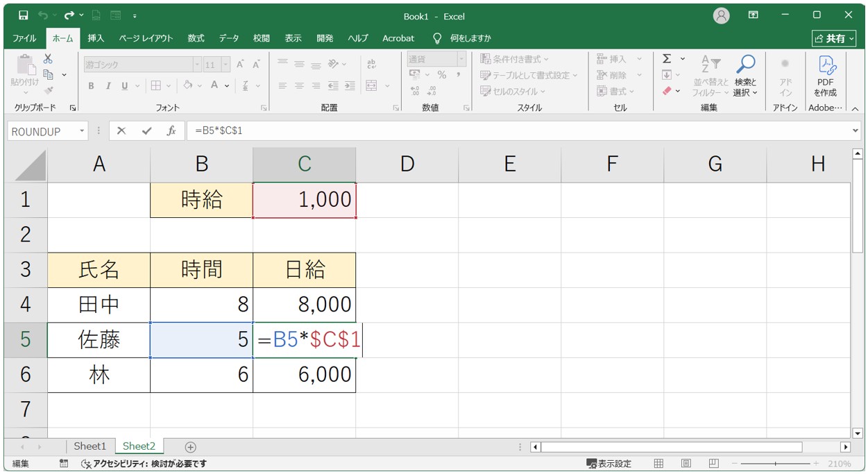Click the Wrap Text icon
Screen dimensions: 868x474
pyautogui.click(x=371, y=64)
